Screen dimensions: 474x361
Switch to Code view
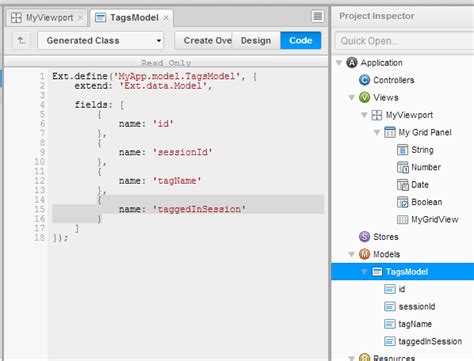coord(301,41)
